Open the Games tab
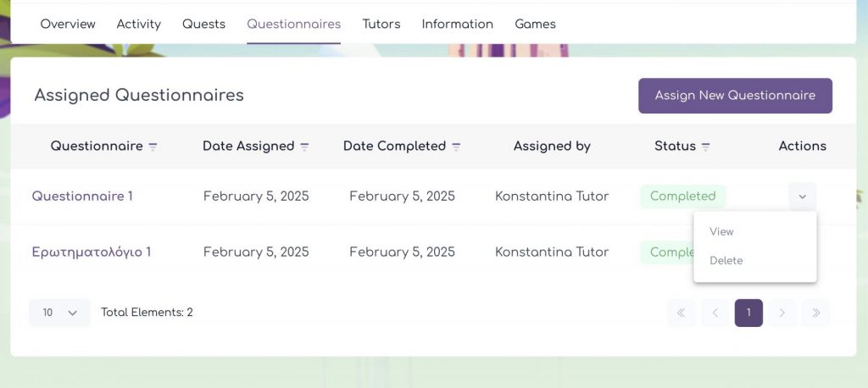Image resolution: width=868 pixels, height=388 pixels. click(535, 24)
